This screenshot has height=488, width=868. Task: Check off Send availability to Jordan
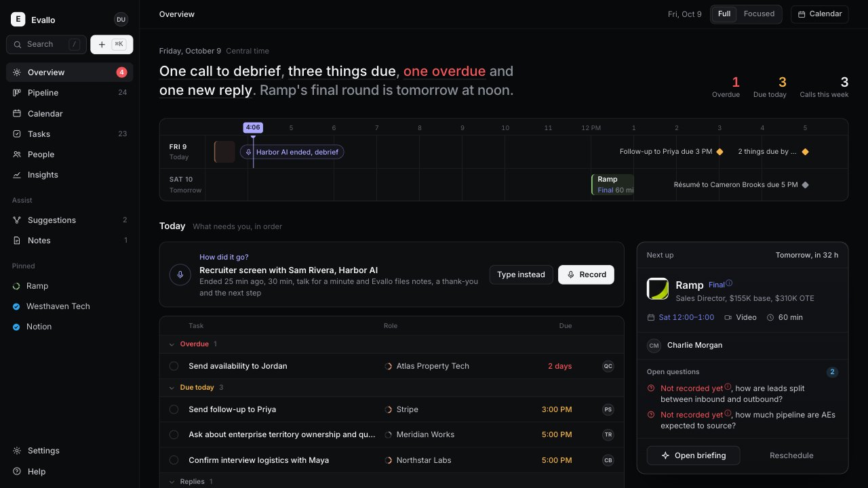coord(174,366)
